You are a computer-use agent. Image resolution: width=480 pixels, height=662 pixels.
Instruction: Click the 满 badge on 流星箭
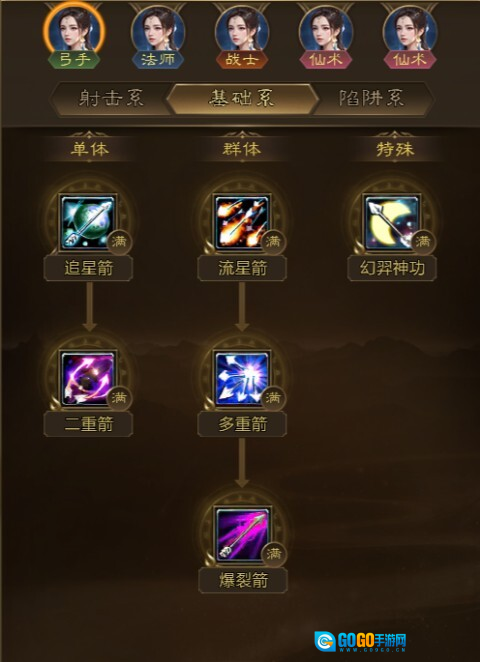[273, 242]
